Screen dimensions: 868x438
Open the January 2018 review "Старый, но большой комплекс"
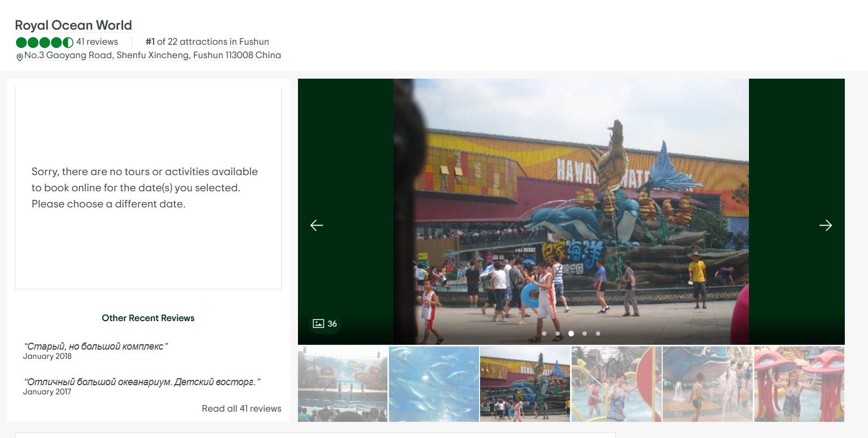(x=96, y=346)
